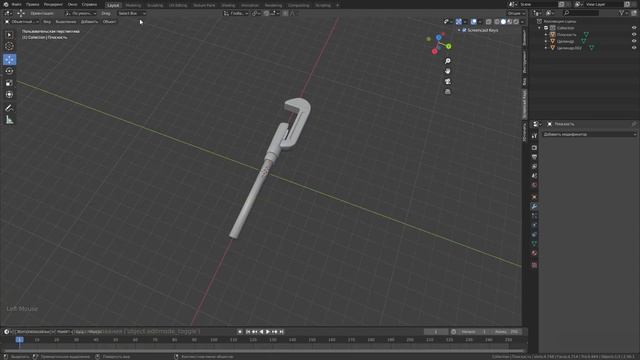Activate the Annotate pencil tool
This screenshot has height=360, width=640.
pos(9,108)
